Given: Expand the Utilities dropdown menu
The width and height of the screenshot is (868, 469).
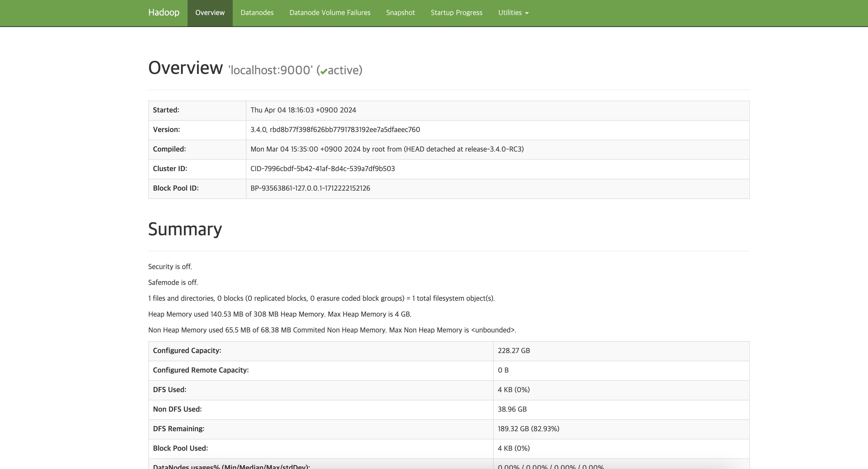Looking at the screenshot, I should pos(510,13).
